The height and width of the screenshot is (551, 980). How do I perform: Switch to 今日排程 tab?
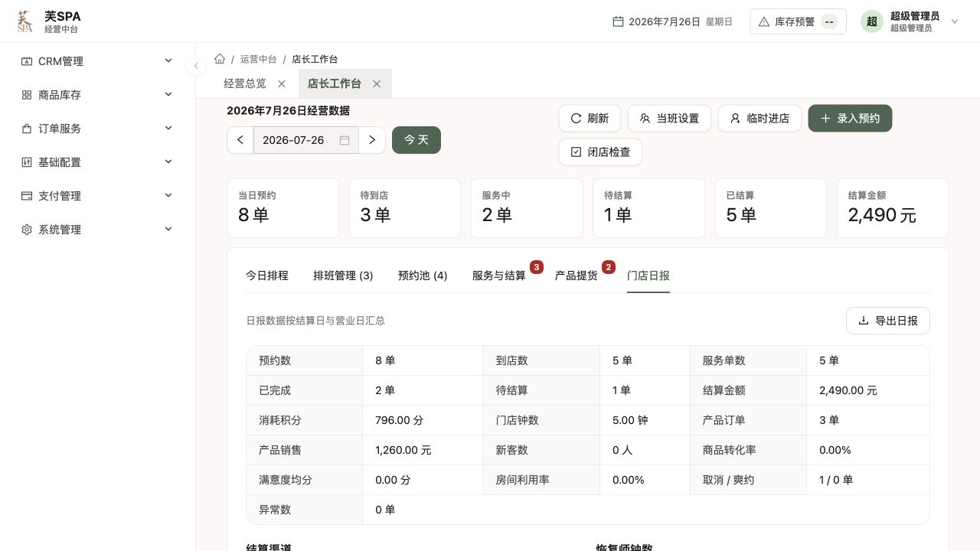coord(267,275)
